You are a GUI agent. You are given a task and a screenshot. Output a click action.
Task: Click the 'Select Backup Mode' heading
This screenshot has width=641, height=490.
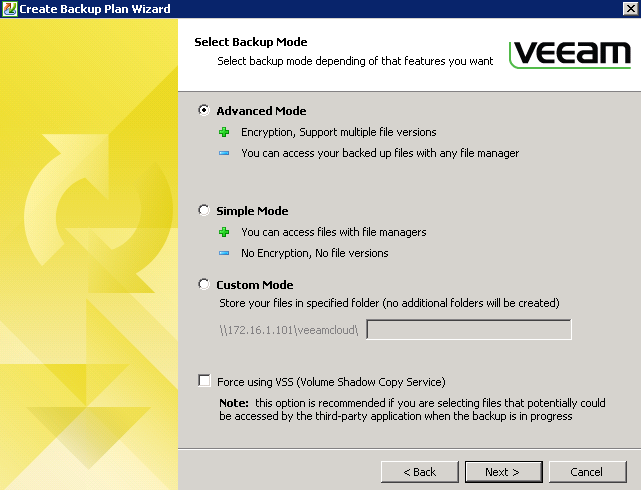pyautogui.click(x=250, y=42)
